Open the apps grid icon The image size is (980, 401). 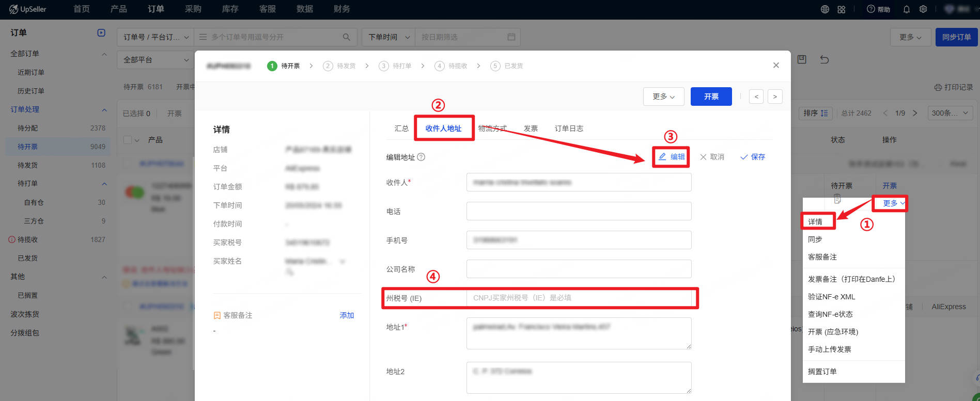[842, 9]
